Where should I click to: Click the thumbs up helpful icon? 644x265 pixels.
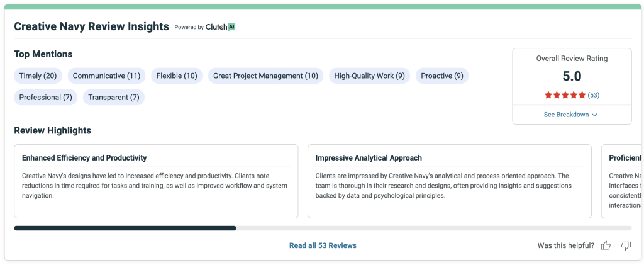coord(606,245)
